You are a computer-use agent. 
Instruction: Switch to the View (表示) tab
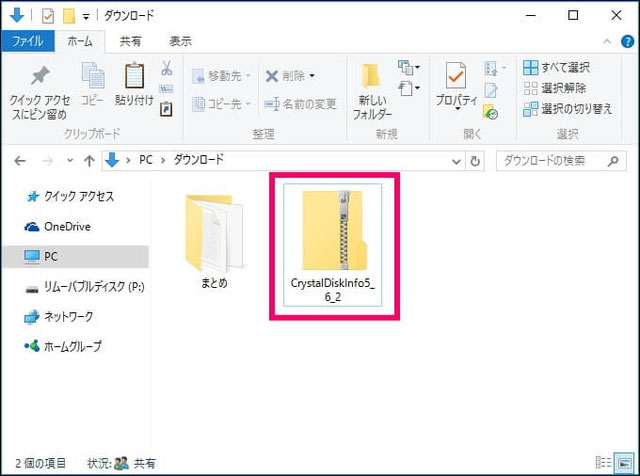180,41
